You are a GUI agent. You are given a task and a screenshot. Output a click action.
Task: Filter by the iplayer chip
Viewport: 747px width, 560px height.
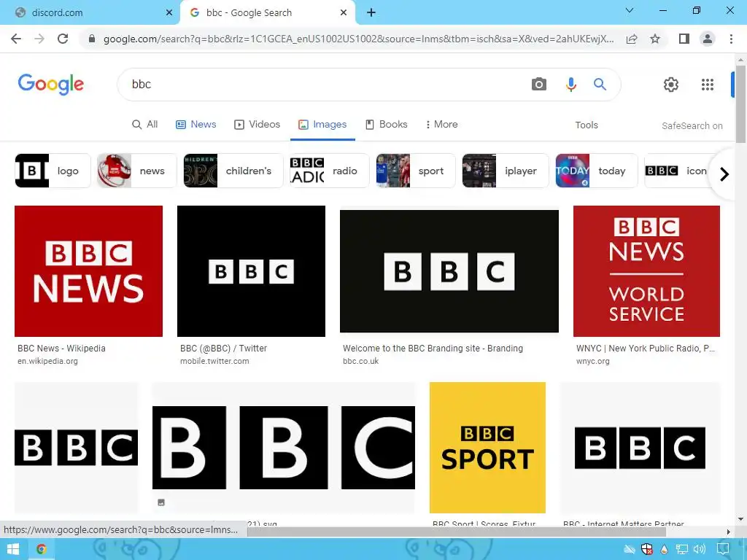(506, 171)
